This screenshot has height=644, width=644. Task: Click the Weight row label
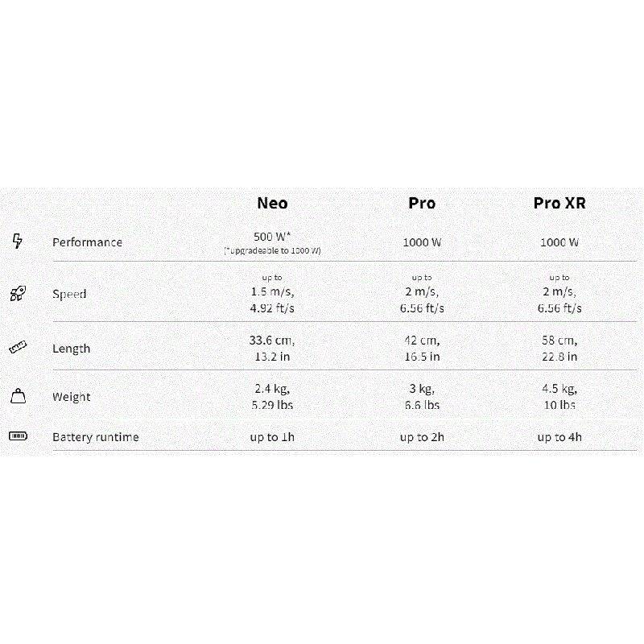tap(71, 397)
